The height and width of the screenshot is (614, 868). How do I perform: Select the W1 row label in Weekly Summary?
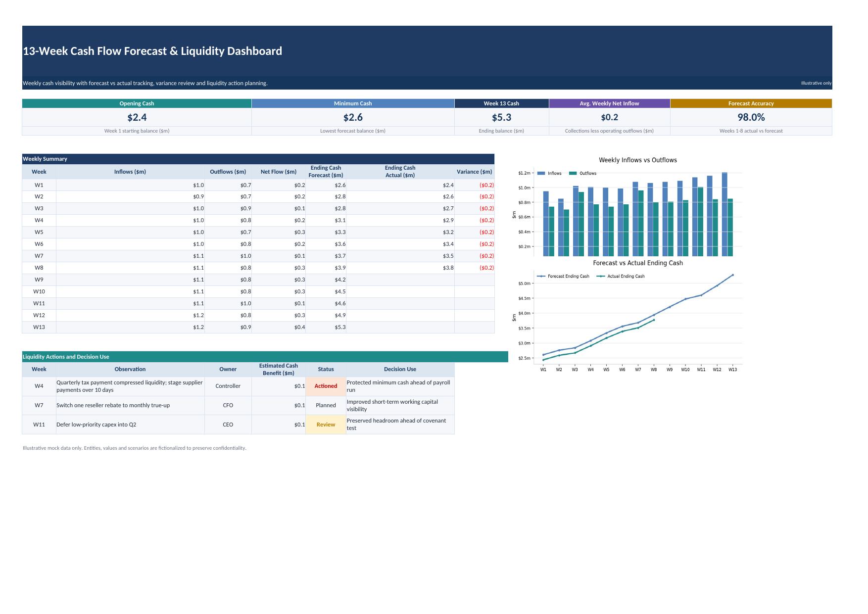(x=39, y=185)
